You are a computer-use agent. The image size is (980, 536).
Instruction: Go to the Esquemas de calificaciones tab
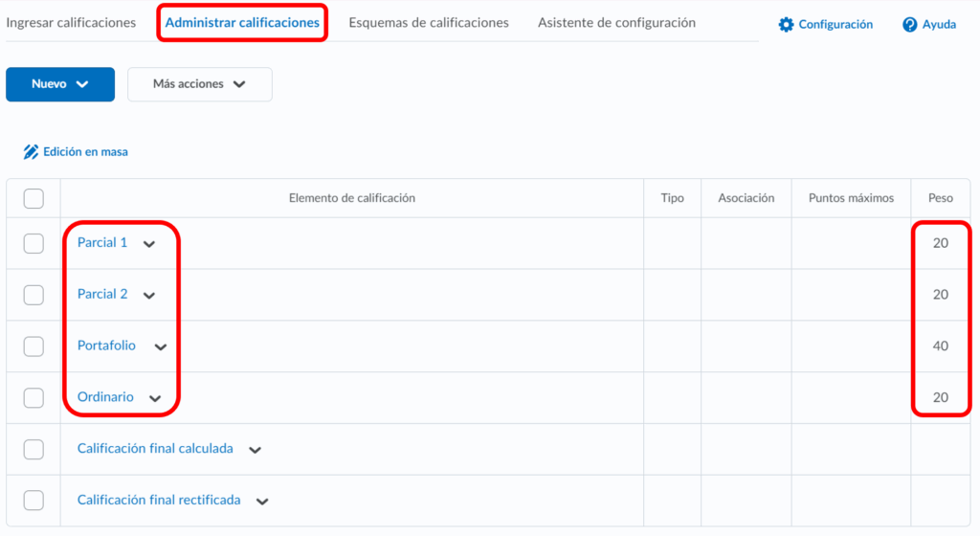point(428,23)
